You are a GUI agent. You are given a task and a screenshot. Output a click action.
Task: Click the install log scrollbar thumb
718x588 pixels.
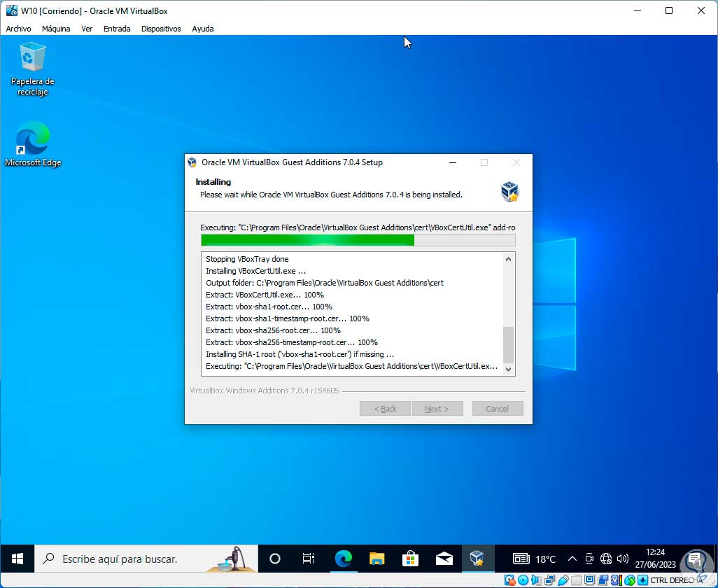tap(508, 344)
